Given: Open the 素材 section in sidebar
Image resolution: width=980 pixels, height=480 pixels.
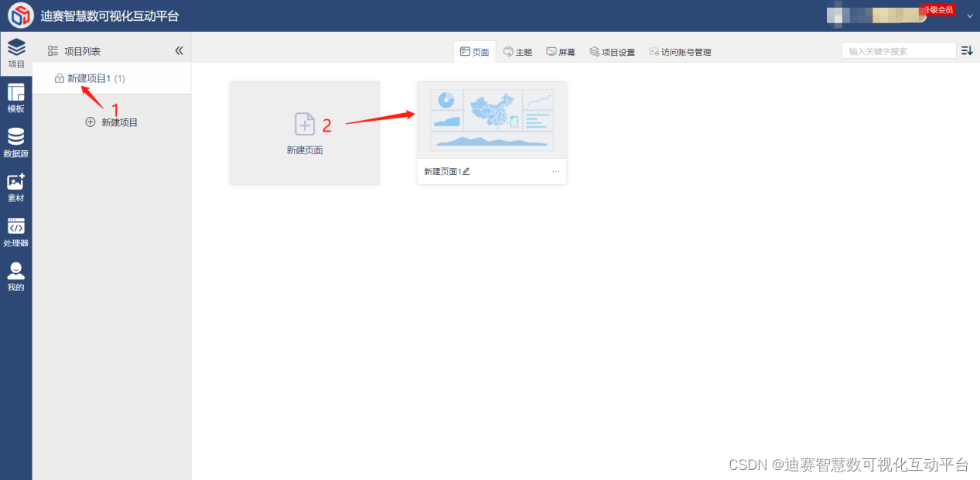Looking at the screenshot, I should tap(16, 188).
